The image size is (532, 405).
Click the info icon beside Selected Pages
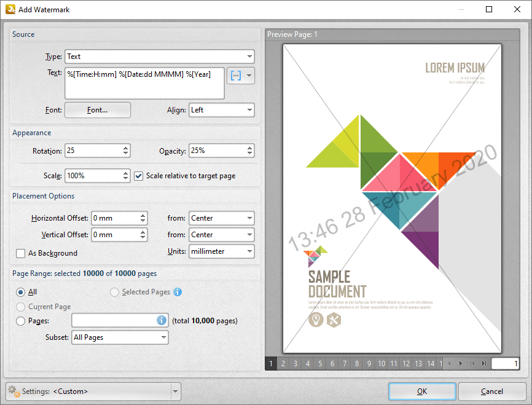pyautogui.click(x=178, y=292)
